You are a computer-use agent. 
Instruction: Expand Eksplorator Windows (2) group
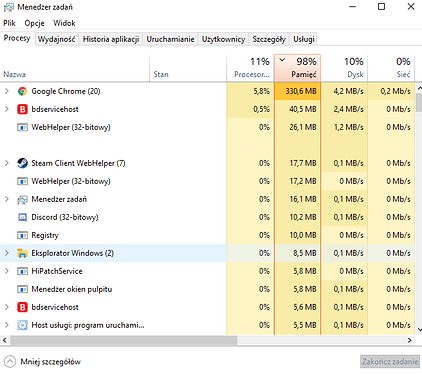click(x=7, y=253)
